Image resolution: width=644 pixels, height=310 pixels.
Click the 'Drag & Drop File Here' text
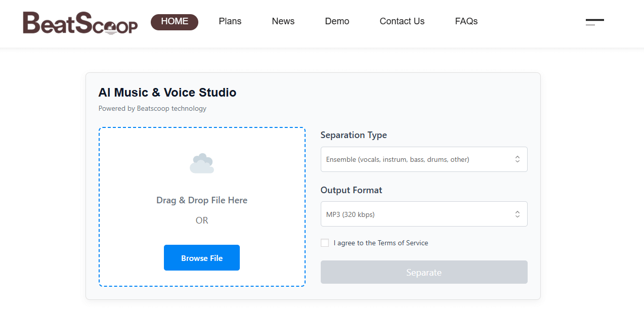coord(202,200)
